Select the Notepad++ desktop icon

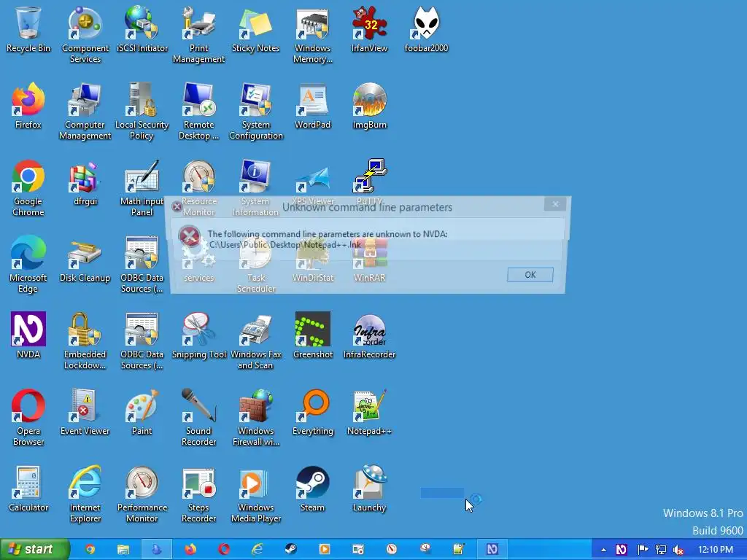coord(369,413)
